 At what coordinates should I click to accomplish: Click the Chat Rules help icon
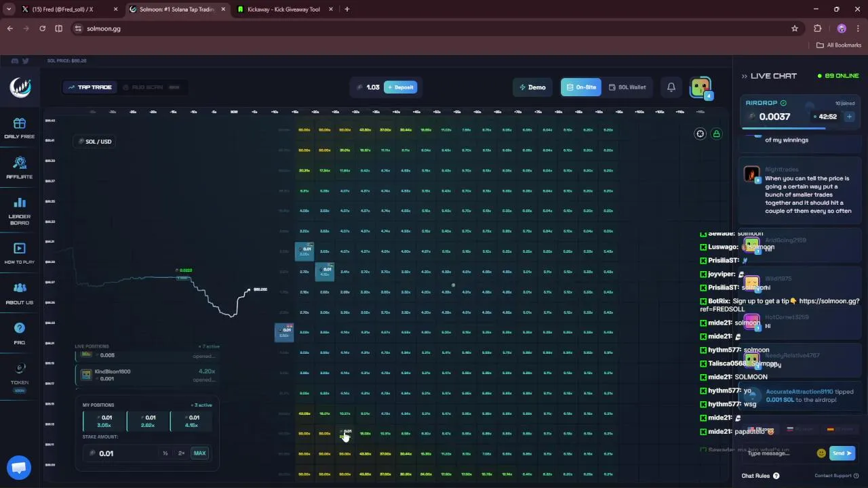776,476
